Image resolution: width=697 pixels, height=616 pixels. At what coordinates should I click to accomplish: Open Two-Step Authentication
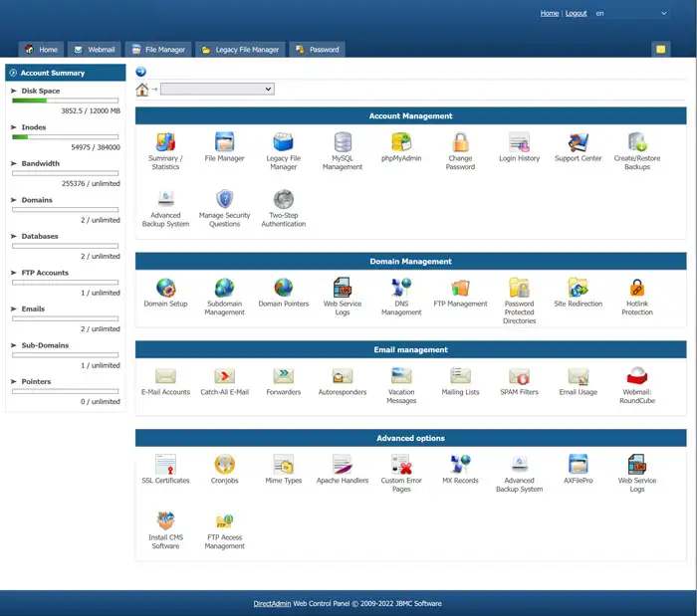[x=283, y=208]
